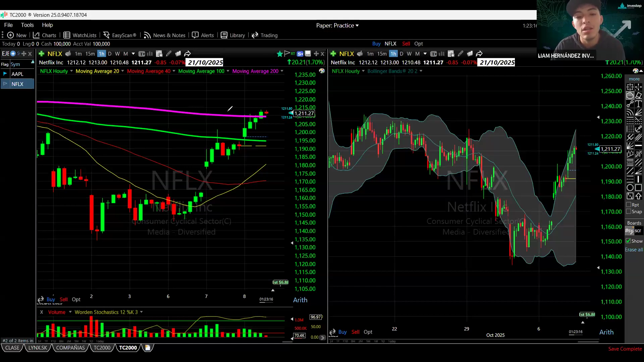Screen dimensions: 644x362
Task: Click Erase all drawings link
Action: click(634, 250)
